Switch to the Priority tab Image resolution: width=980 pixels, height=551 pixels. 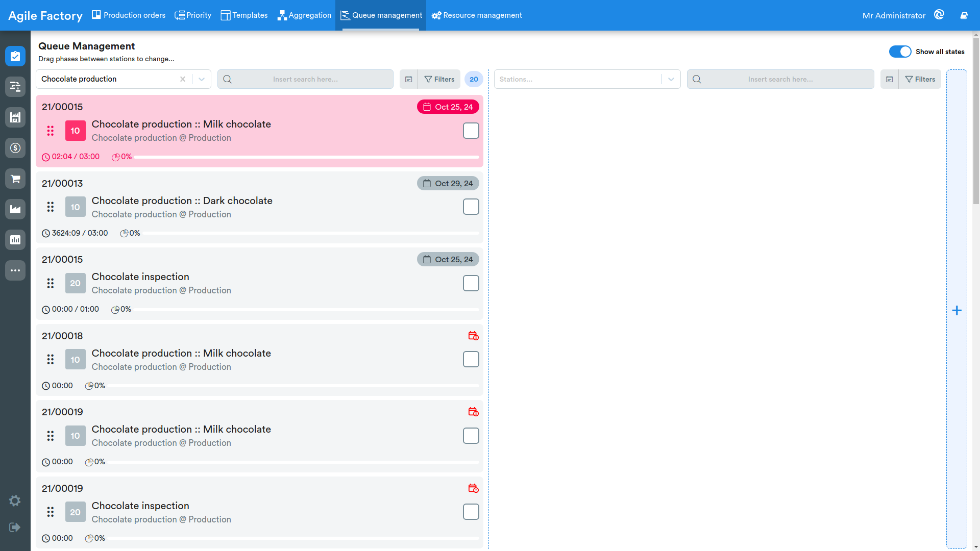193,15
